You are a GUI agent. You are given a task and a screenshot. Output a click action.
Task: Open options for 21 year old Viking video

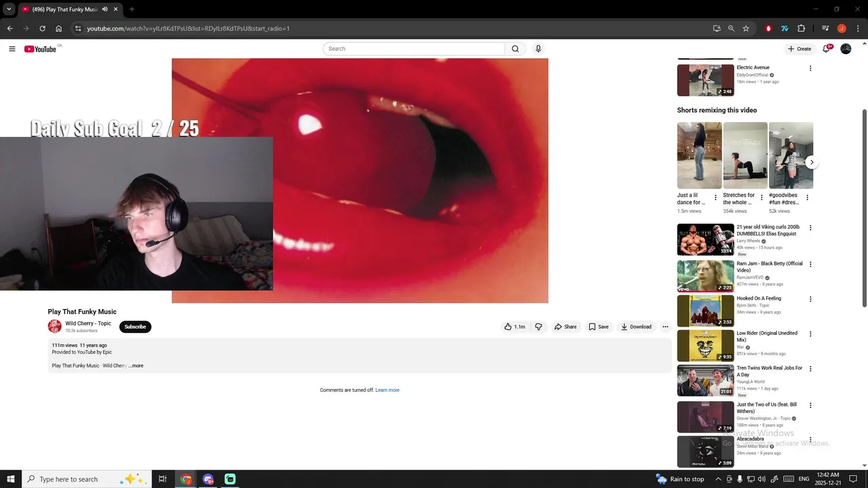coord(810,228)
